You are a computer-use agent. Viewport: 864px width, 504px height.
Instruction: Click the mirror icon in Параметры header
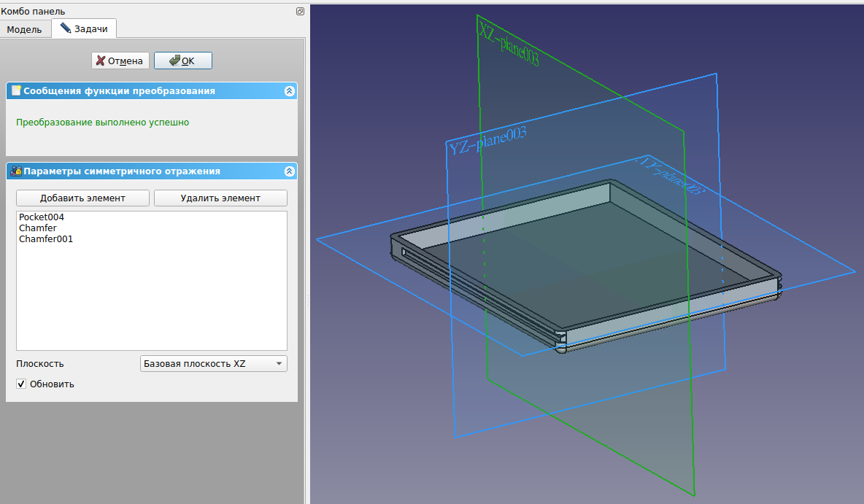tap(16, 171)
